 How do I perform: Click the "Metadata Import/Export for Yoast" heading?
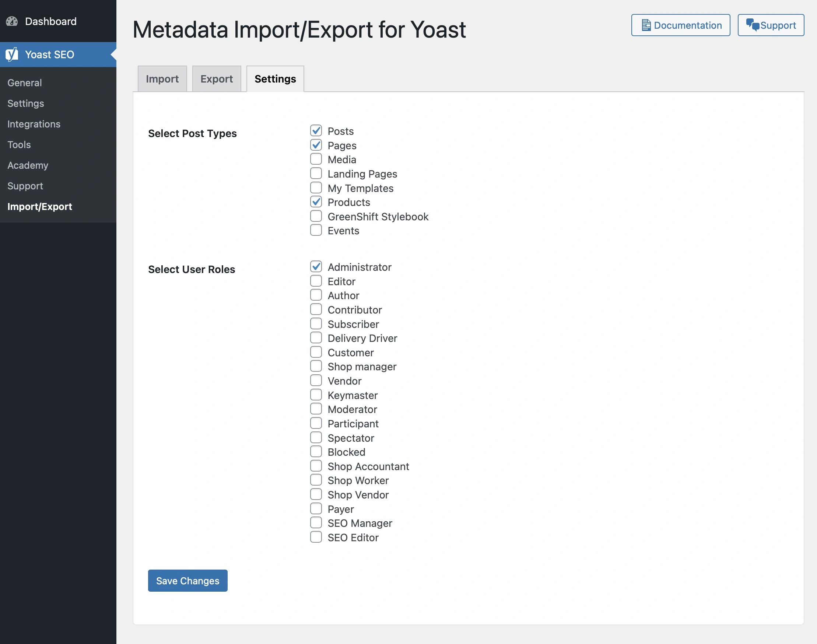click(x=299, y=29)
